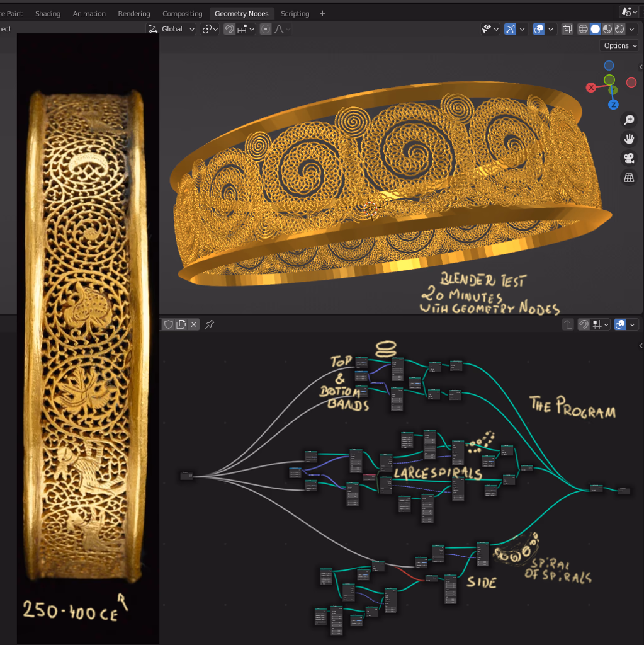Switch to wireframe viewport shading
This screenshot has height=645, width=644.
[583, 29]
